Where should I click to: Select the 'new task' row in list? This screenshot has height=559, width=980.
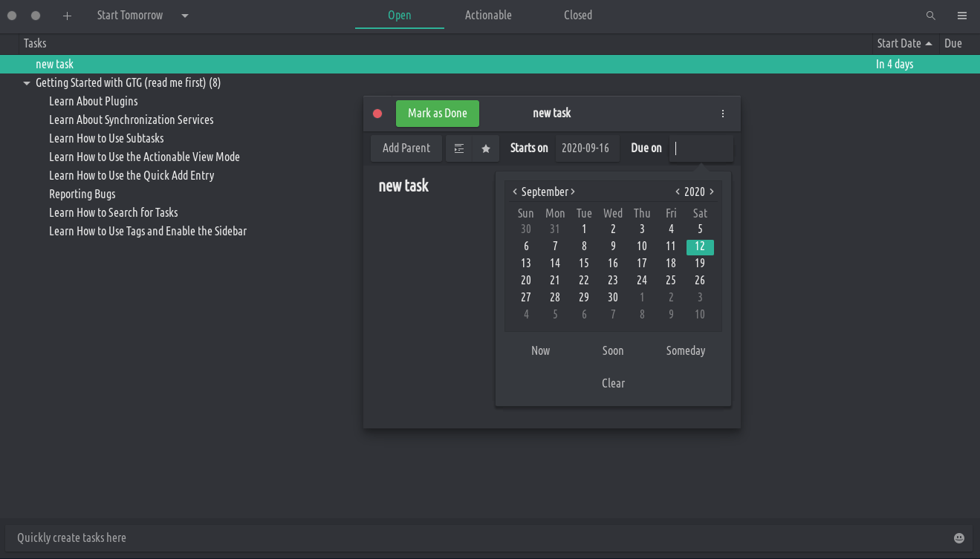(x=490, y=65)
